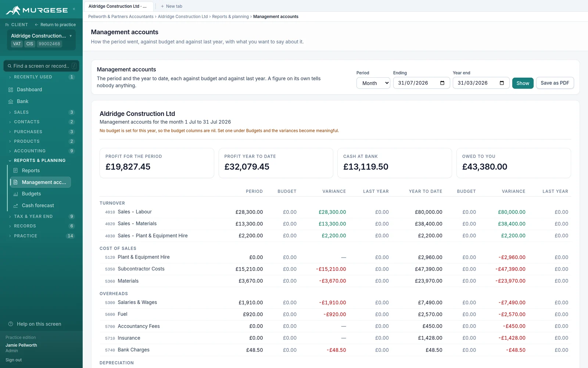The height and width of the screenshot is (368, 588).
Task: Expand the Accounting section
Action: 41,151
